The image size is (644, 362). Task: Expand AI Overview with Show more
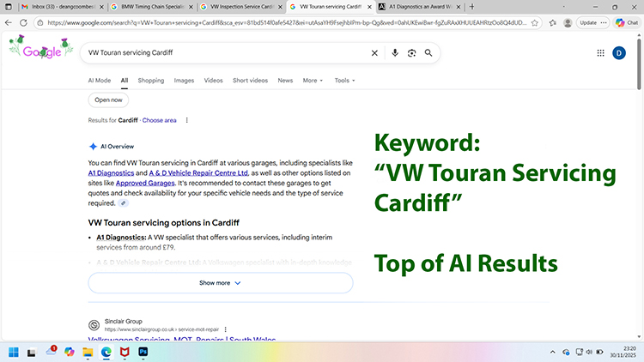click(x=220, y=282)
